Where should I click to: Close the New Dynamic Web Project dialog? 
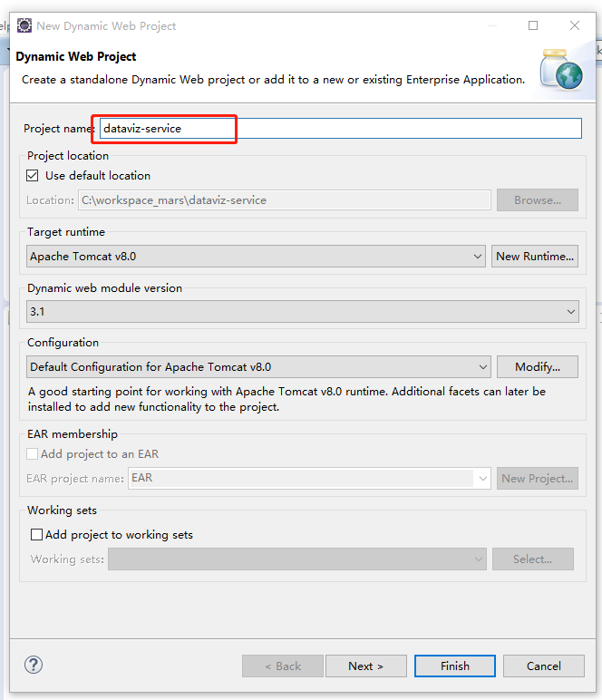point(575,25)
